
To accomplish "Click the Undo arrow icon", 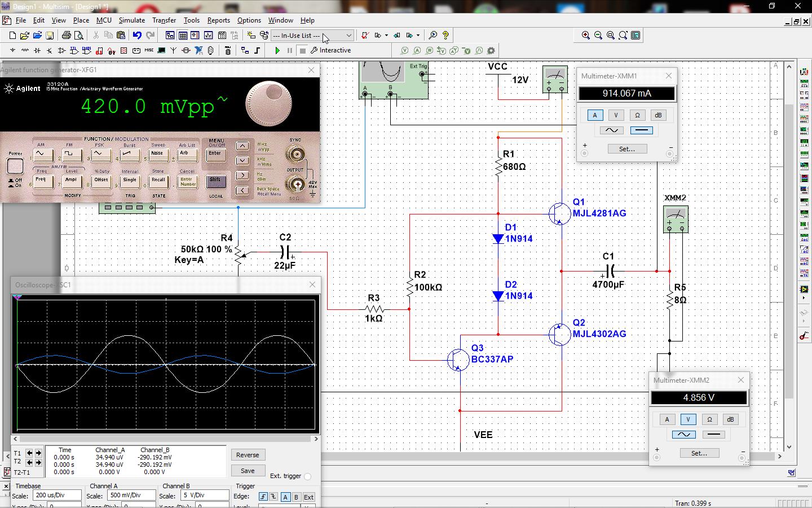I will [137, 35].
